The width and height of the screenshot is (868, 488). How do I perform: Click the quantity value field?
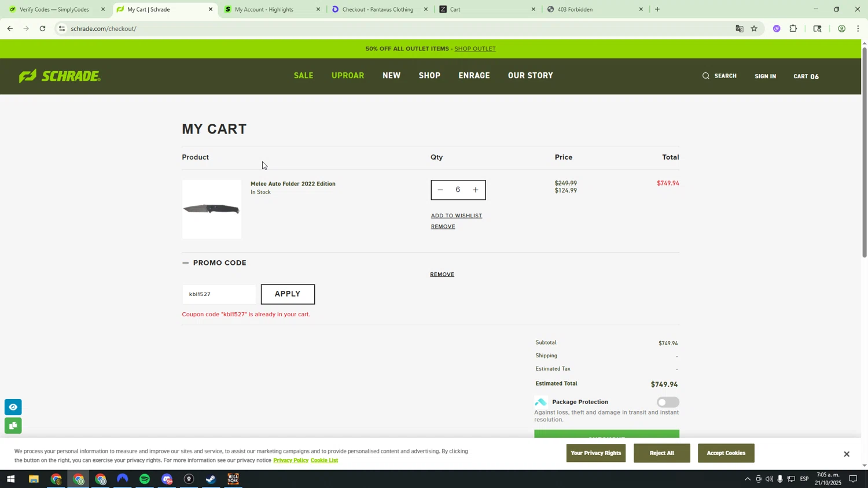[458, 190]
